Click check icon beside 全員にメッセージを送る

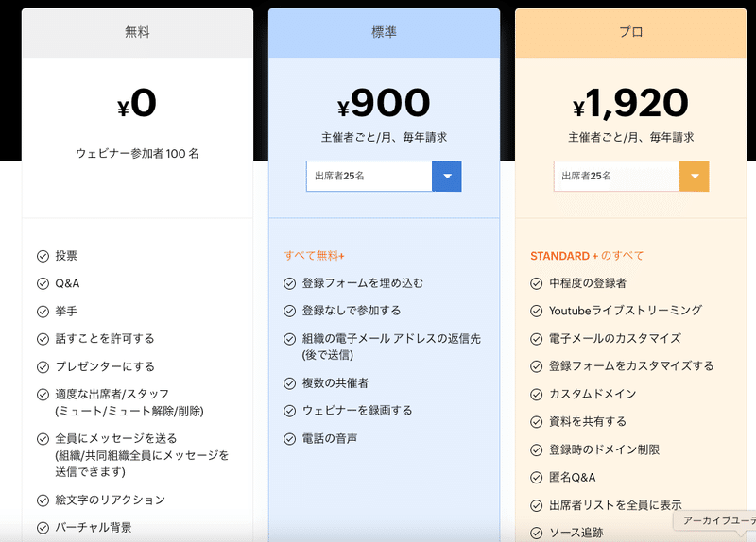click(43, 438)
